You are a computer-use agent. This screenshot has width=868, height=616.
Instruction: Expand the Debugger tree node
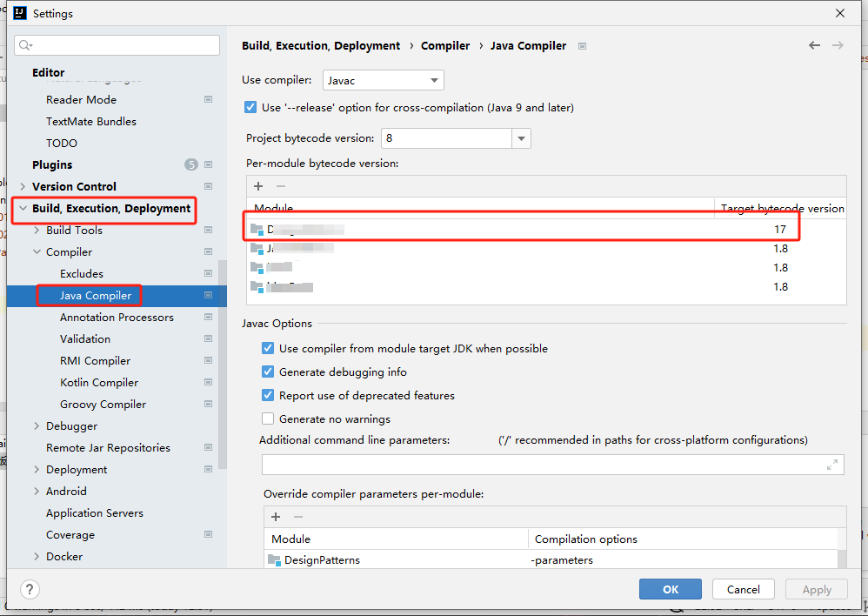coord(37,426)
